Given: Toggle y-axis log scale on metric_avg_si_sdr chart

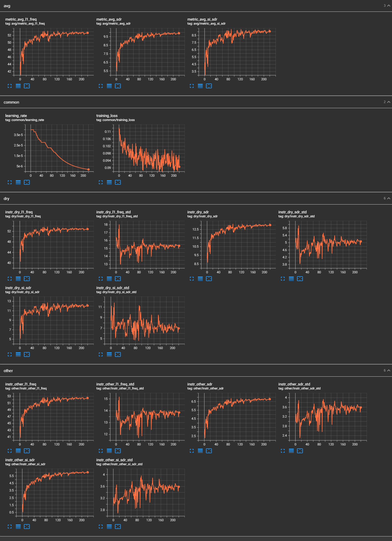Looking at the screenshot, I should [200, 86].
